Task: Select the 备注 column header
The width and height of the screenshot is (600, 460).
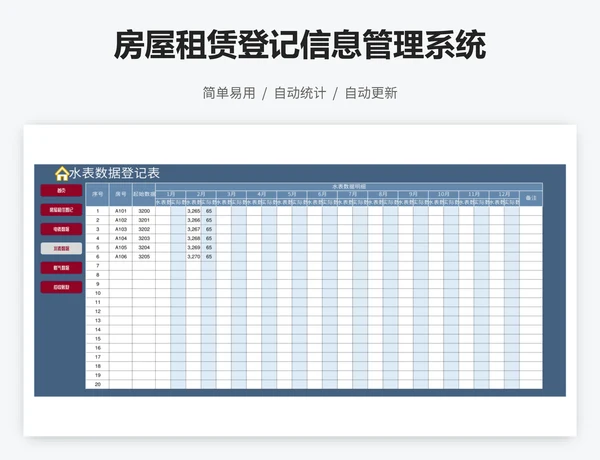Action: [x=531, y=198]
